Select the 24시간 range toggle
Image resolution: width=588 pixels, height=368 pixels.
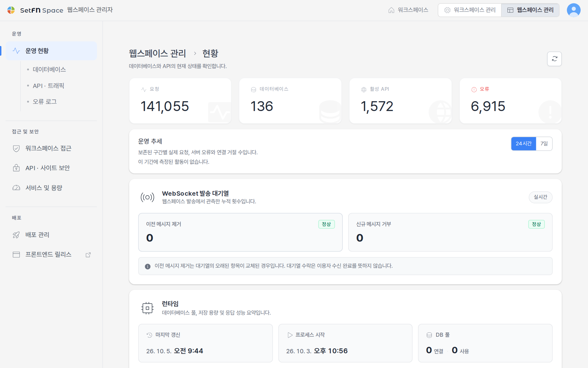coord(523,144)
